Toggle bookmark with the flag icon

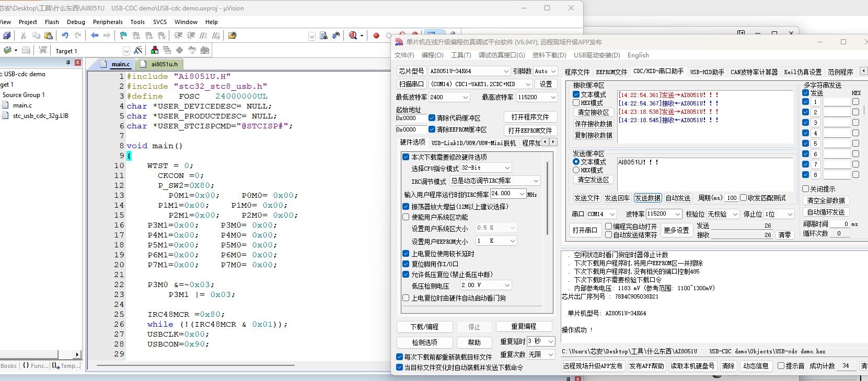click(123, 35)
